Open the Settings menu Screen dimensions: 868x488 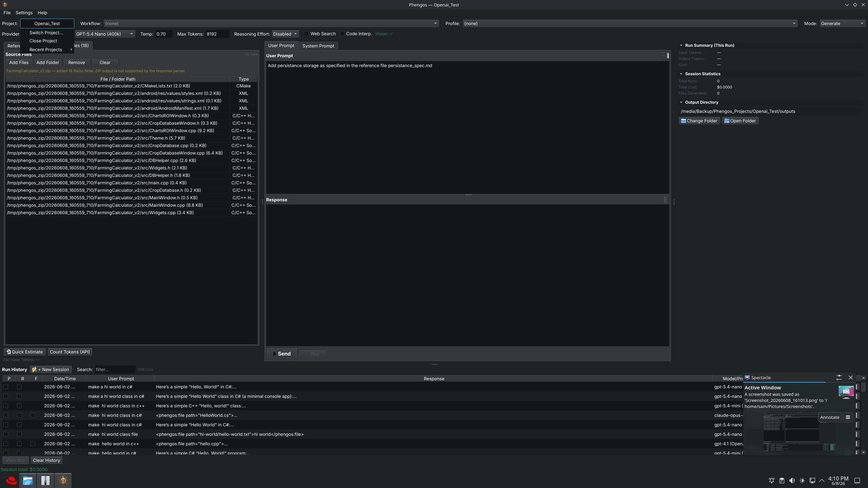(24, 13)
